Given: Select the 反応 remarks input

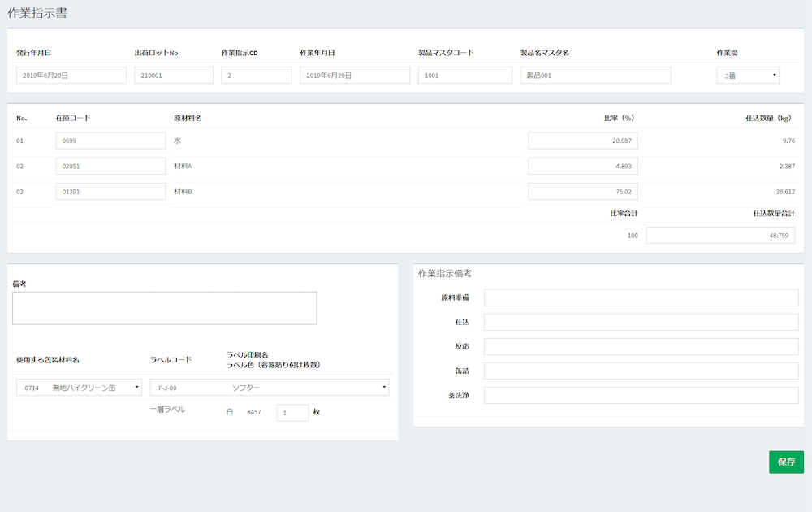Looking at the screenshot, I should point(641,346).
